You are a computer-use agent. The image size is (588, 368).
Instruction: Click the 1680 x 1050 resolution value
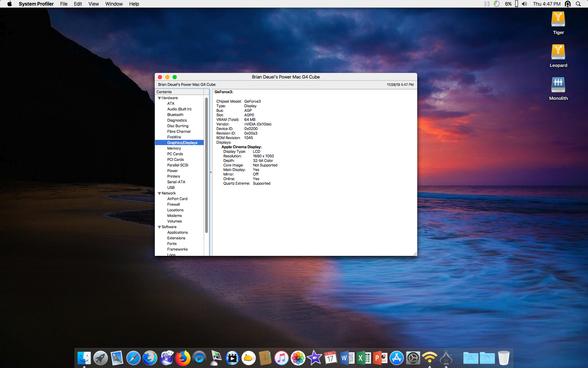[263, 156]
